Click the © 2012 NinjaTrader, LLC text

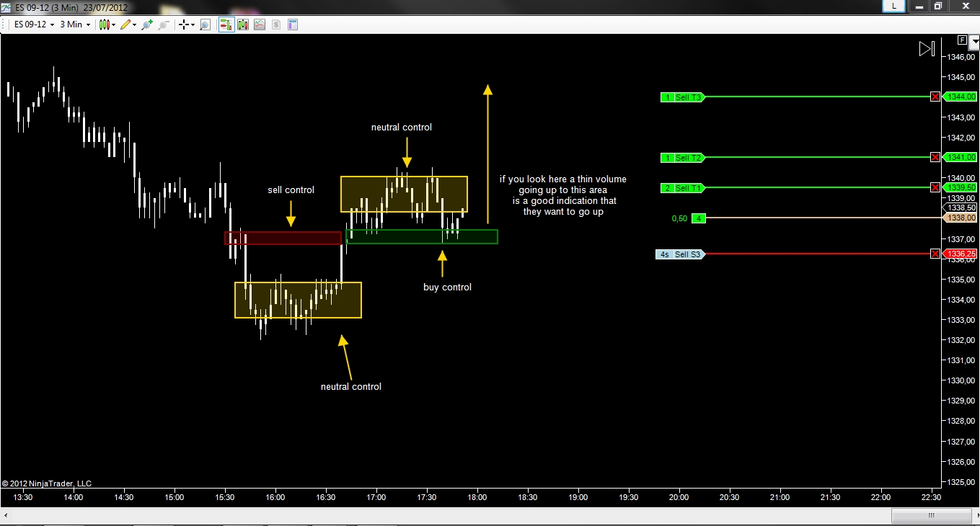[47, 483]
